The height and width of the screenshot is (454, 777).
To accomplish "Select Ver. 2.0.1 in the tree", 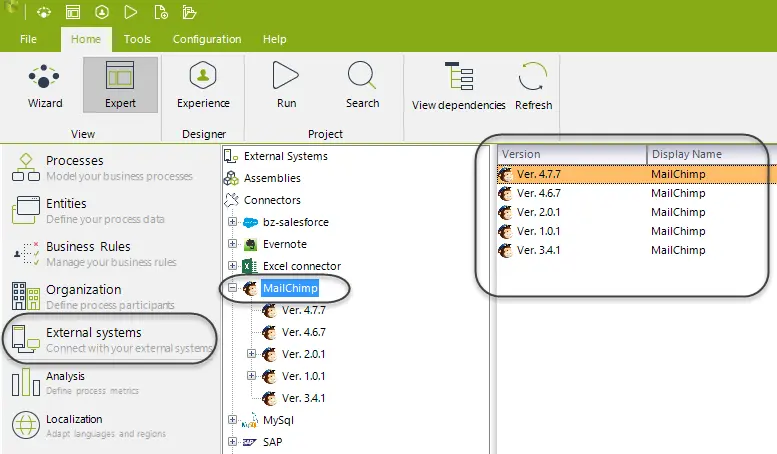I will [x=303, y=354].
